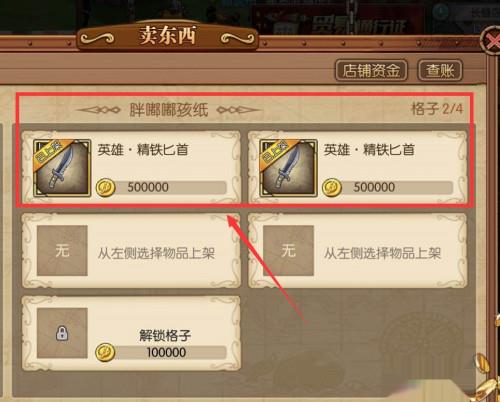Click the first 英雄·精铁匕首 item name
Viewport: 500px width, 402px height.
tap(143, 150)
